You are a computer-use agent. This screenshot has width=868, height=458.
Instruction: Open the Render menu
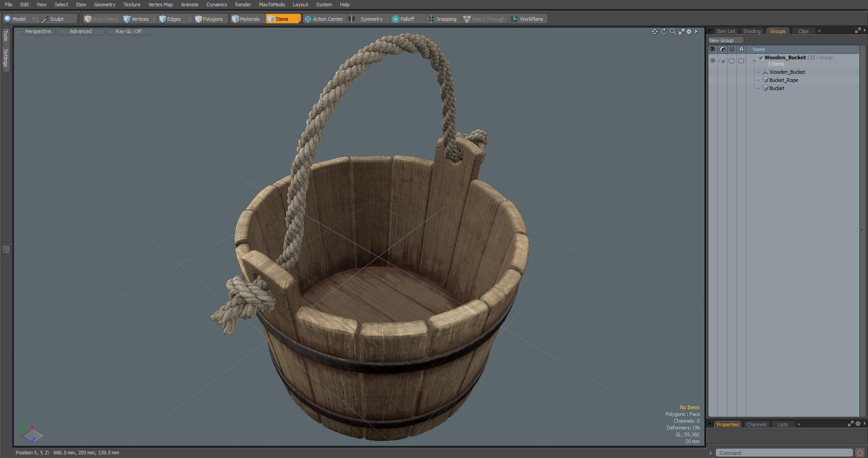pos(243,5)
